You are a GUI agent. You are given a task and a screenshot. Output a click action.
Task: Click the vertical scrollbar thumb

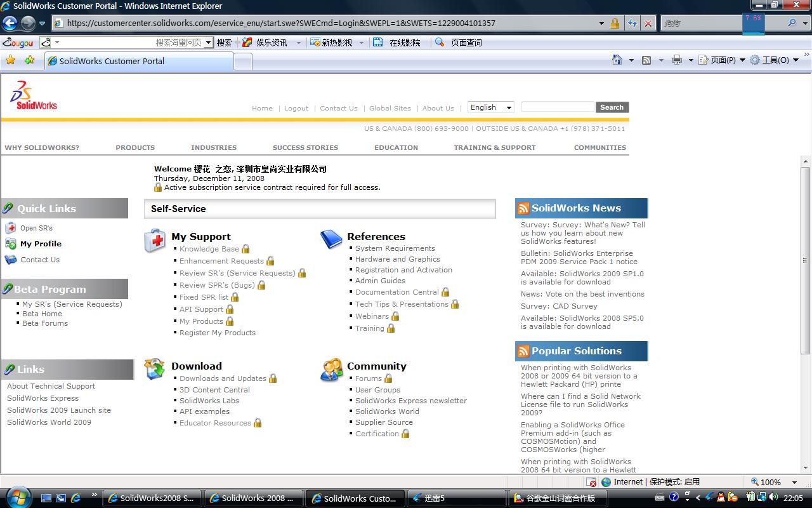806,260
